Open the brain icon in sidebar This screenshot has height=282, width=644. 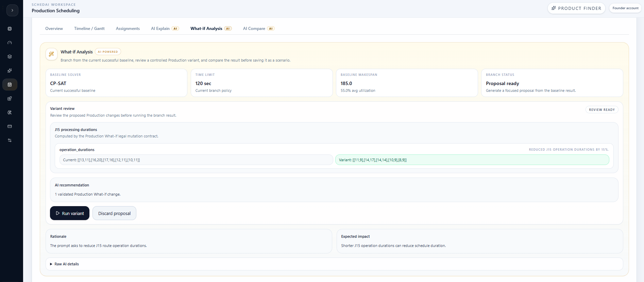tap(10, 113)
